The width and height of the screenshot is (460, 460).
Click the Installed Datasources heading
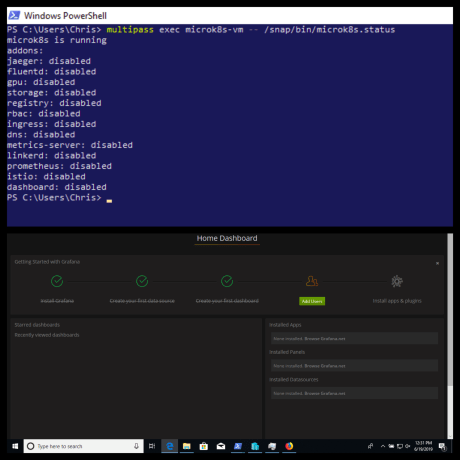293,379
